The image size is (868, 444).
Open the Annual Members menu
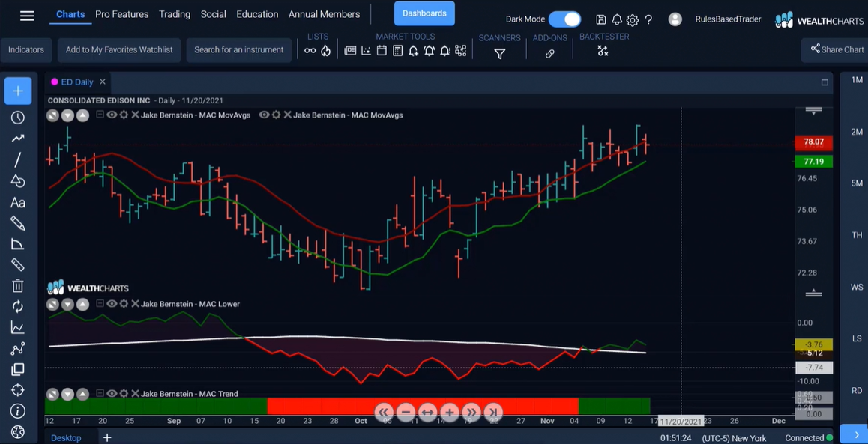click(x=324, y=14)
